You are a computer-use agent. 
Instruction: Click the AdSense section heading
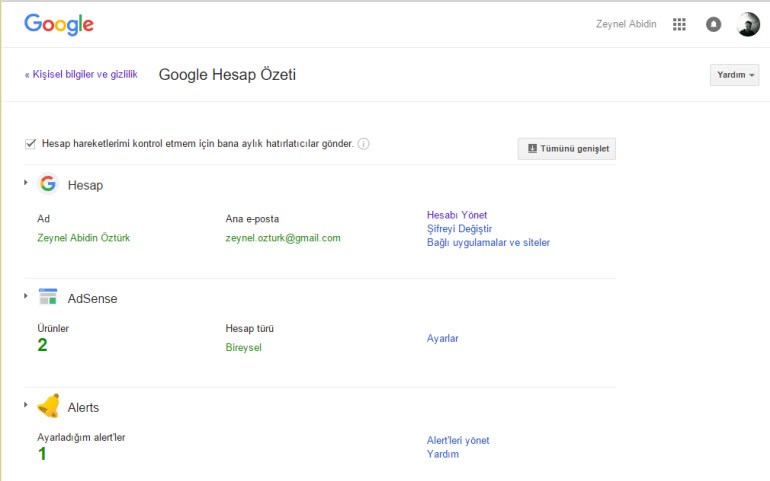(x=92, y=299)
